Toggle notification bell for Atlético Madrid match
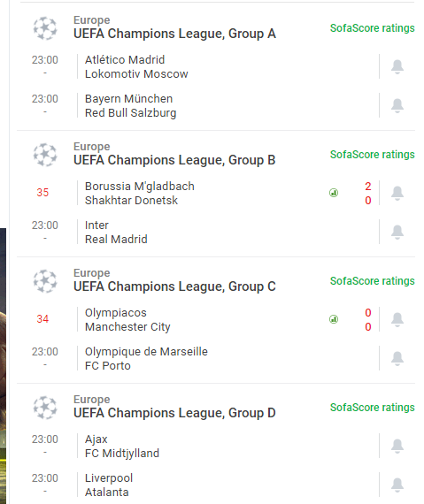This screenshot has width=424, height=504. pos(397,67)
